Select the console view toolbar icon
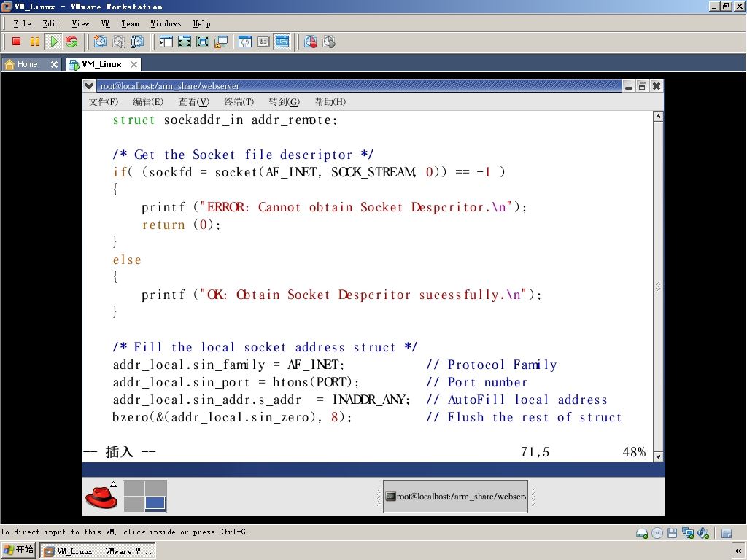 click(x=282, y=42)
